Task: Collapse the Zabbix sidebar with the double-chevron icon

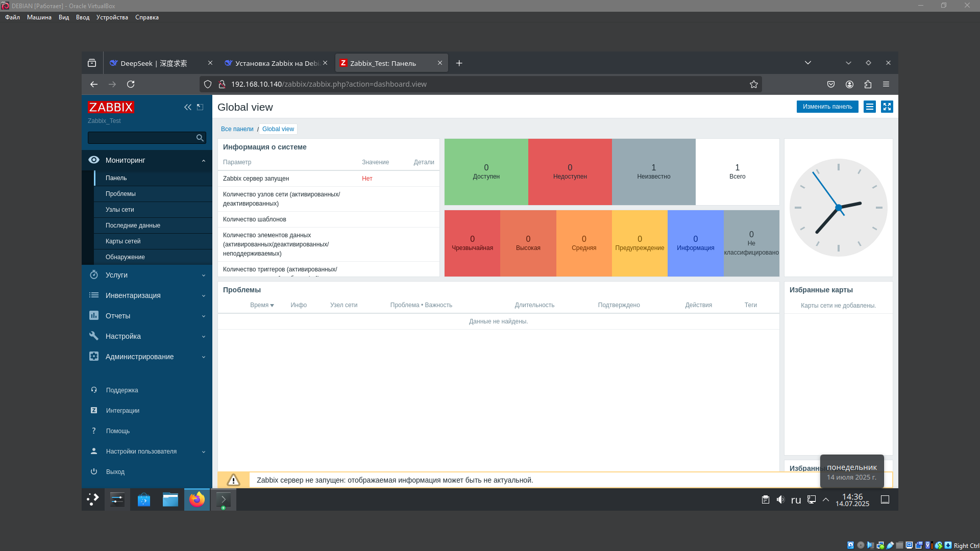Action: [187, 107]
